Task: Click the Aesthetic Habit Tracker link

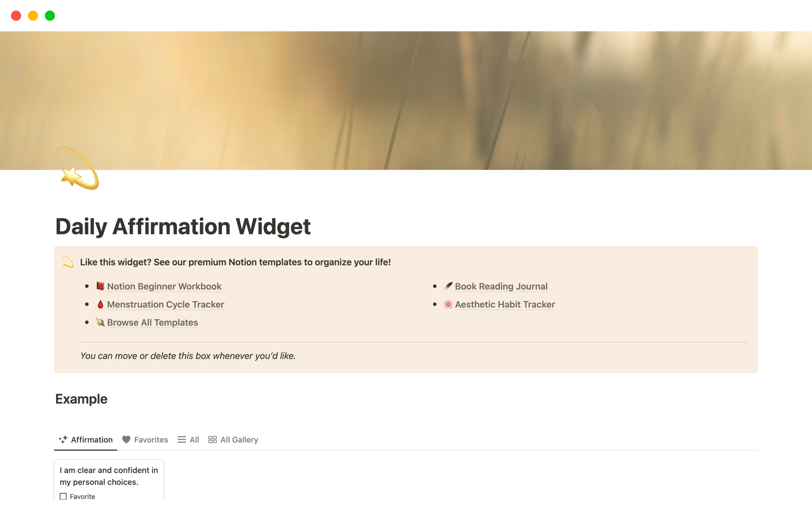Action: 505,304
